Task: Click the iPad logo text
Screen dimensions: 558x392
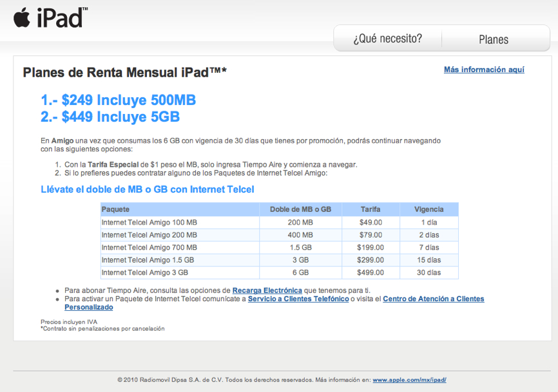Action: pos(62,18)
